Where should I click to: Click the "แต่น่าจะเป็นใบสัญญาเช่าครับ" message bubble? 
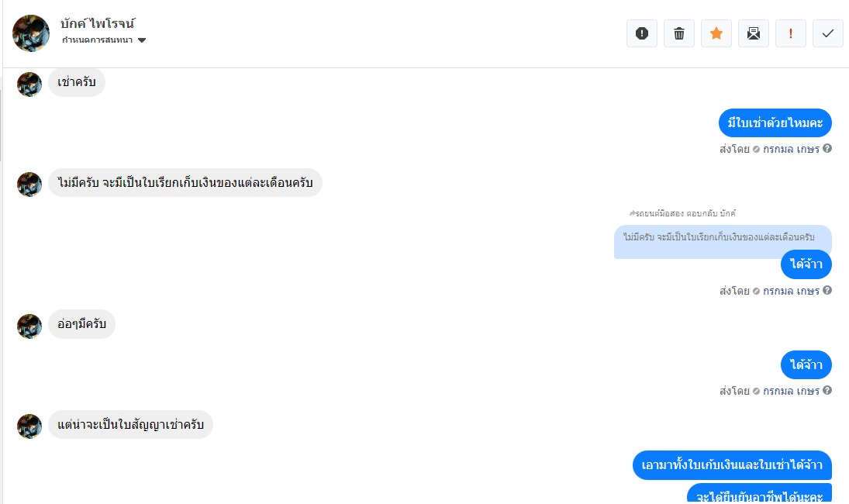(x=130, y=425)
